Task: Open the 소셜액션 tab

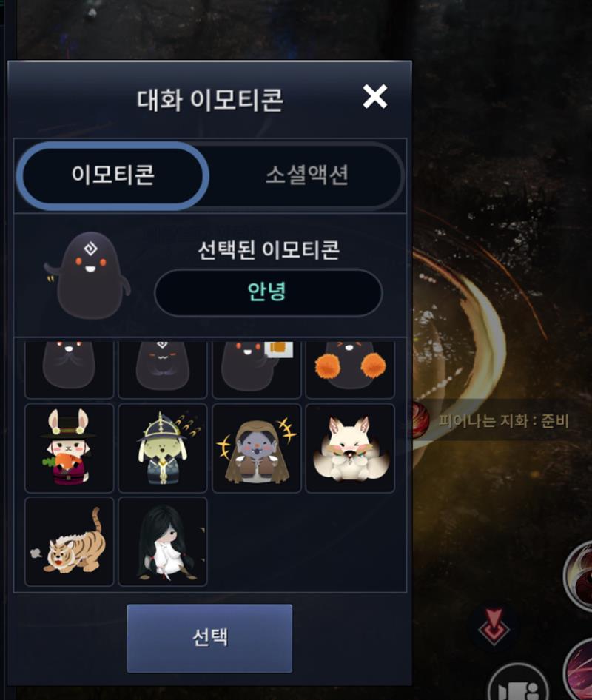Action: pos(307,175)
